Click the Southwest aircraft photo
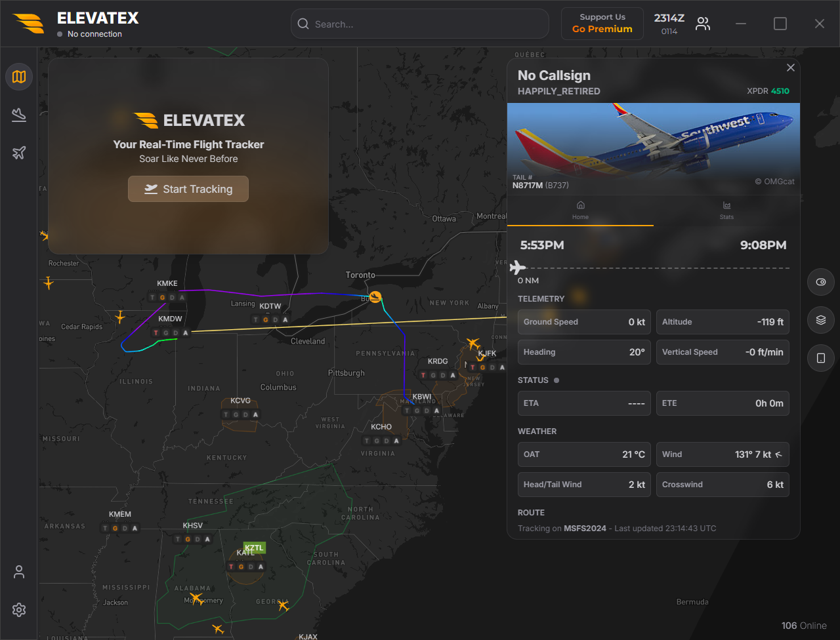Screen dimensions: 840x640 click(x=654, y=149)
